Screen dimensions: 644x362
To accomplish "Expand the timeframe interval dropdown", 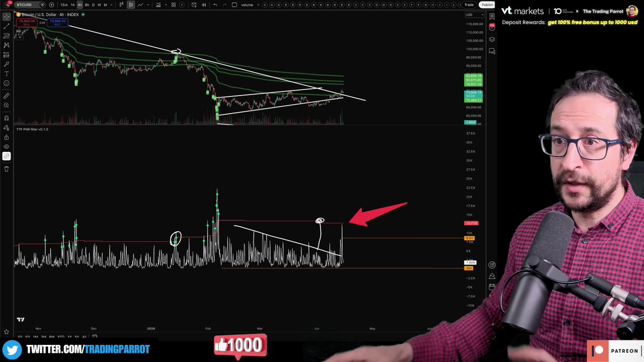I will [112, 5].
